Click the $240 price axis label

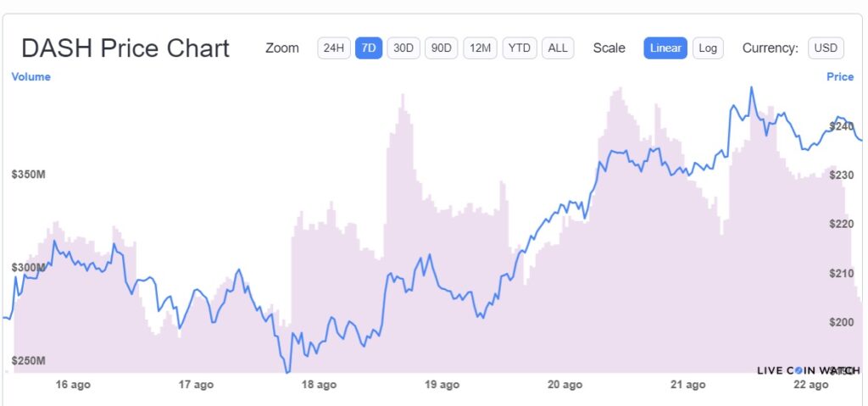pos(842,126)
